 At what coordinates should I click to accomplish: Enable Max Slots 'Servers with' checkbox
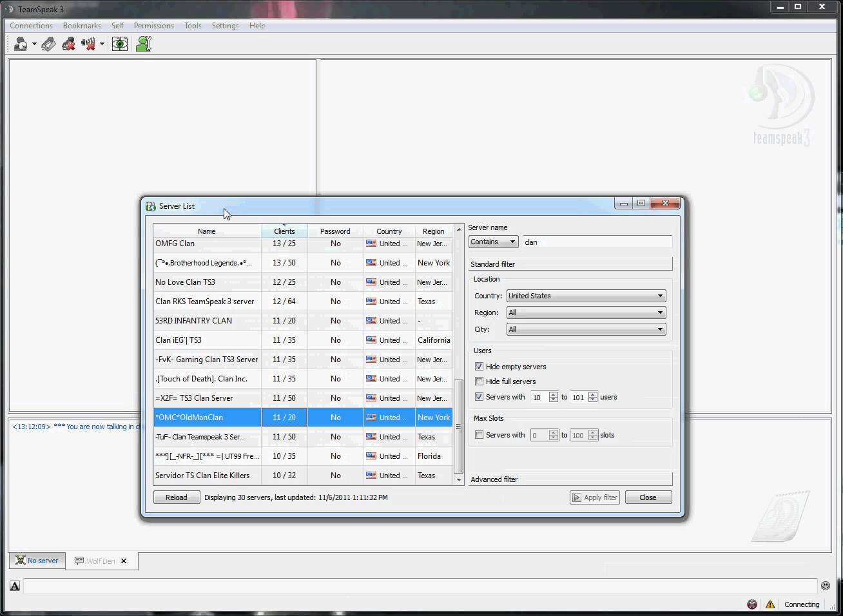tap(479, 435)
